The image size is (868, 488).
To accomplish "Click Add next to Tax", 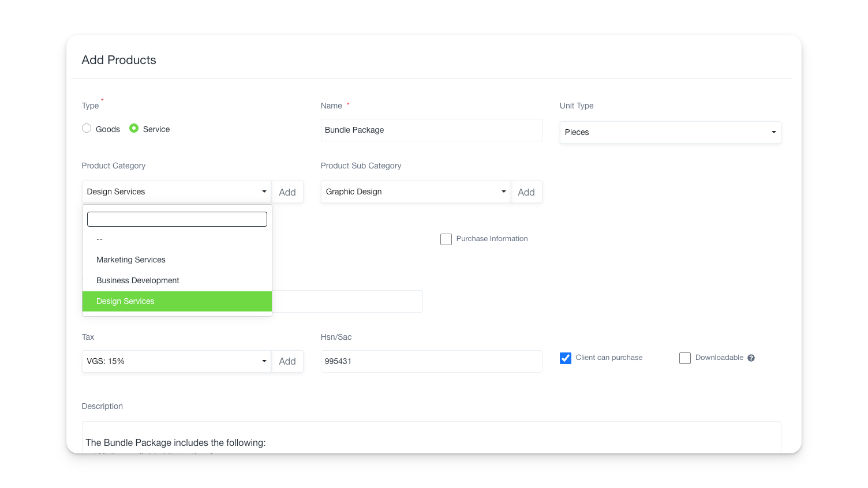I will tap(287, 361).
